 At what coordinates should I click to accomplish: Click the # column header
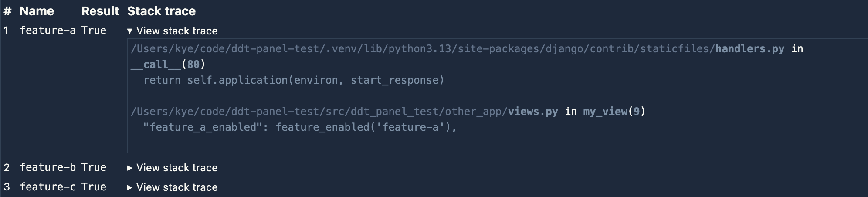point(7,11)
